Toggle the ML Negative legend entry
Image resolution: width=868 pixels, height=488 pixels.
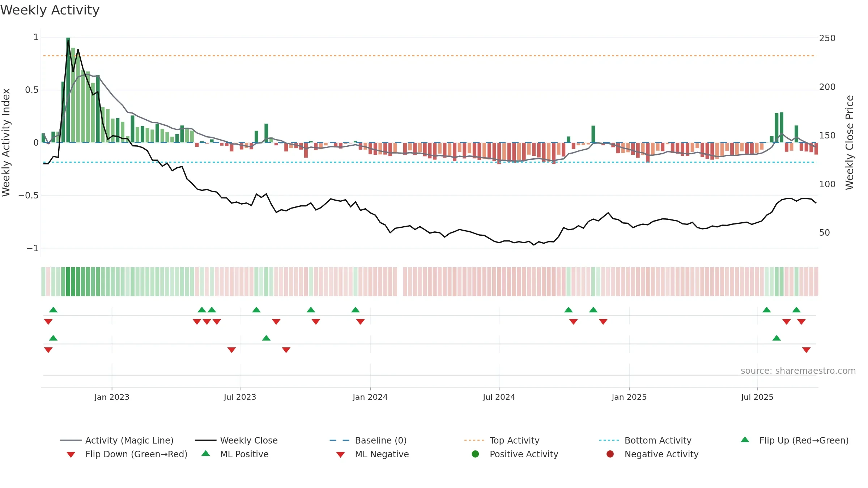pyautogui.click(x=373, y=454)
